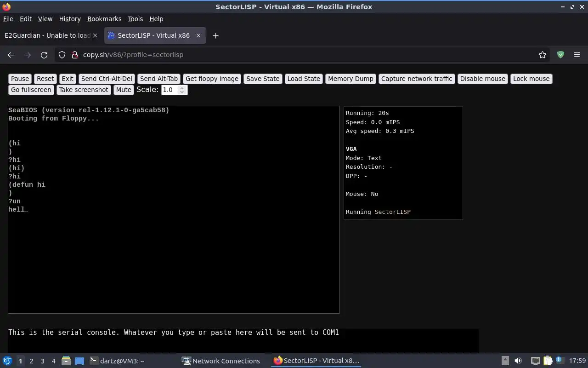Close the SectorLISP tab
The image size is (588, 368).
tap(198, 35)
